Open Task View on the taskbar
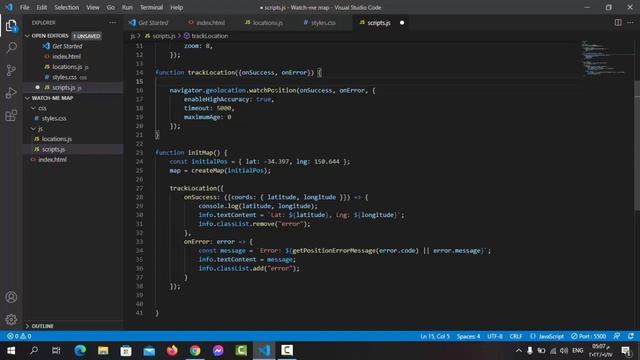 coord(56,351)
